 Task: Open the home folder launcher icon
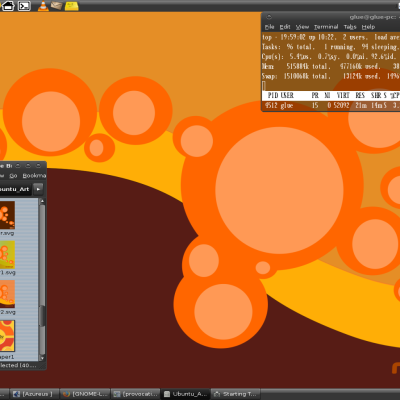click(8, 6)
